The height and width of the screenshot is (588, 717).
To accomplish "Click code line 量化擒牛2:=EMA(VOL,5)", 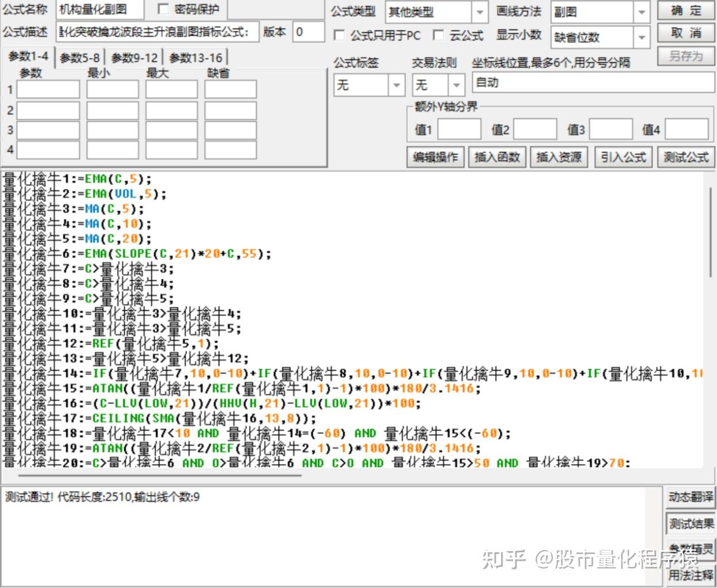I will click(x=85, y=194).
